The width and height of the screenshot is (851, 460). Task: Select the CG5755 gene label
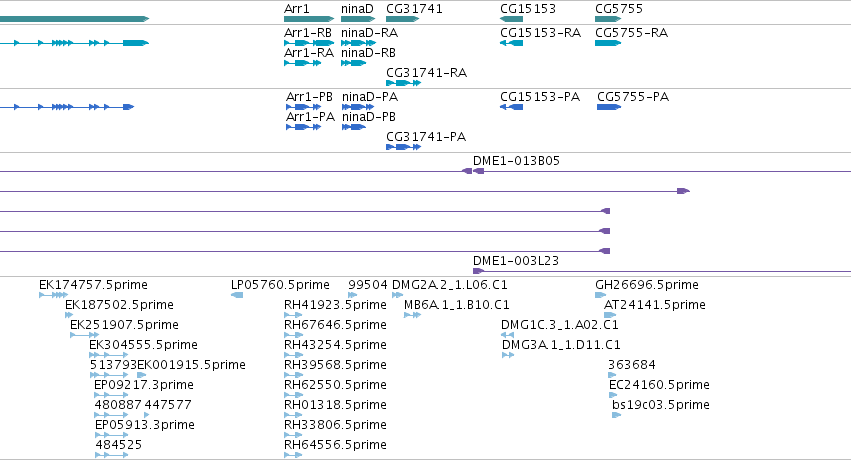point(619,9)
